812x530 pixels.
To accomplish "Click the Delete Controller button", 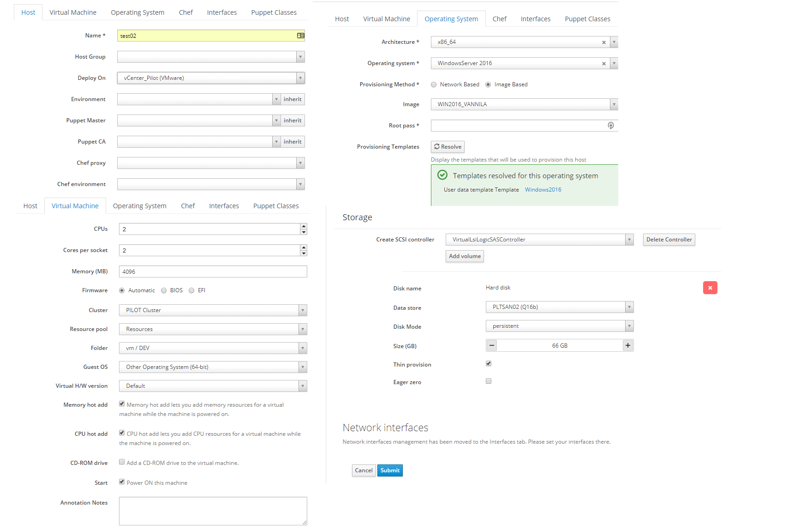I will pyautogui.click(x=669, y=240).
